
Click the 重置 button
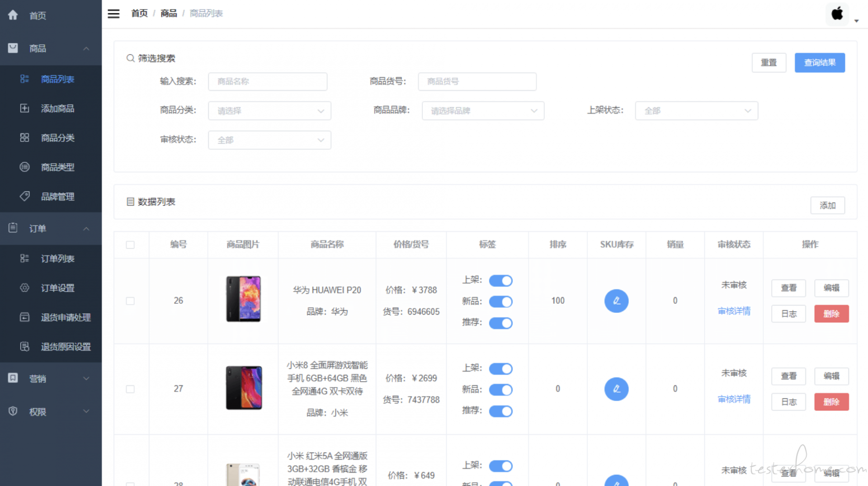tap(769, 62)
